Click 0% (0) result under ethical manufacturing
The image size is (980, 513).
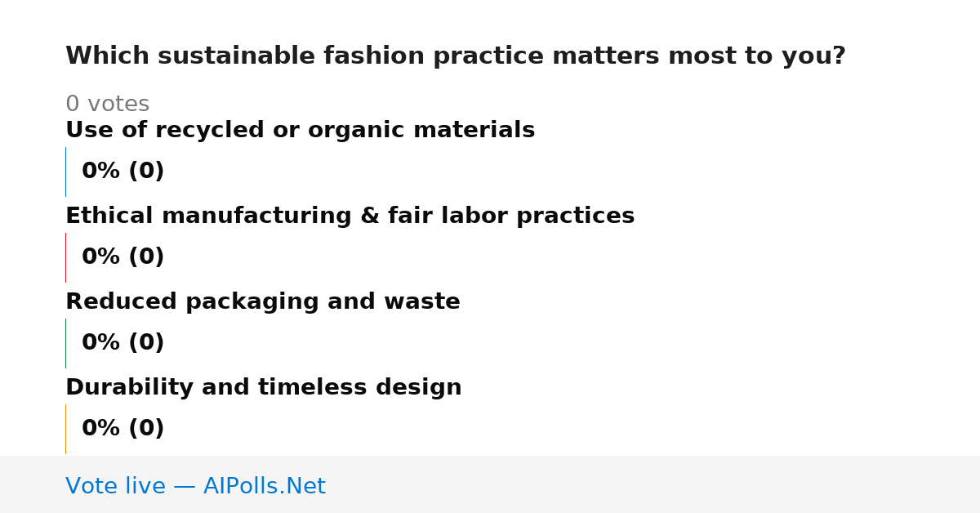pos(122,257)
